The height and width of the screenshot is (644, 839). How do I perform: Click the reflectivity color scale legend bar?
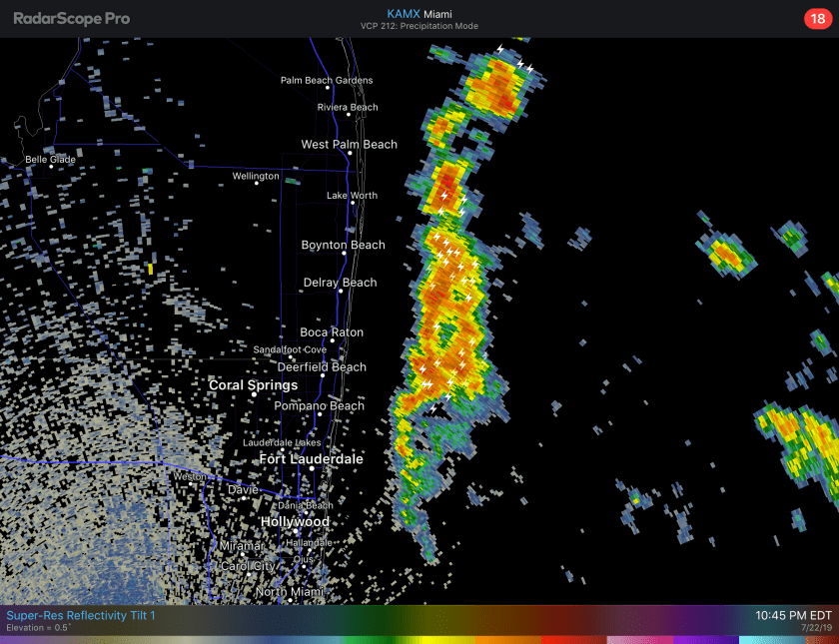pos(419,639)
